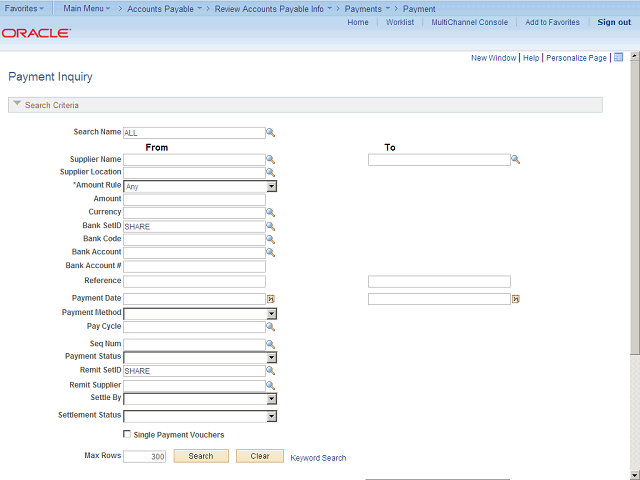Viewport: 640px width, 480px height.
Task: Enable the Single Payment Vouchers checkbox
Action: [127, 435]
